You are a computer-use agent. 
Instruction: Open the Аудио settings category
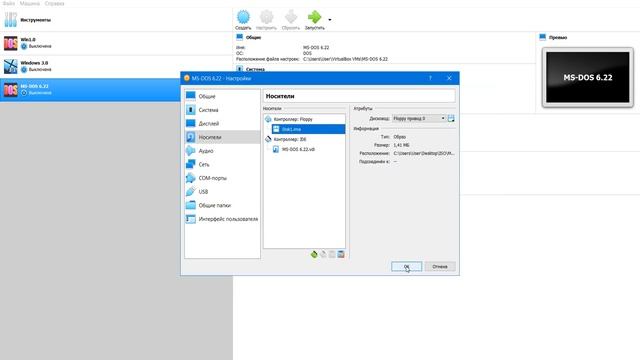[222, 151]
